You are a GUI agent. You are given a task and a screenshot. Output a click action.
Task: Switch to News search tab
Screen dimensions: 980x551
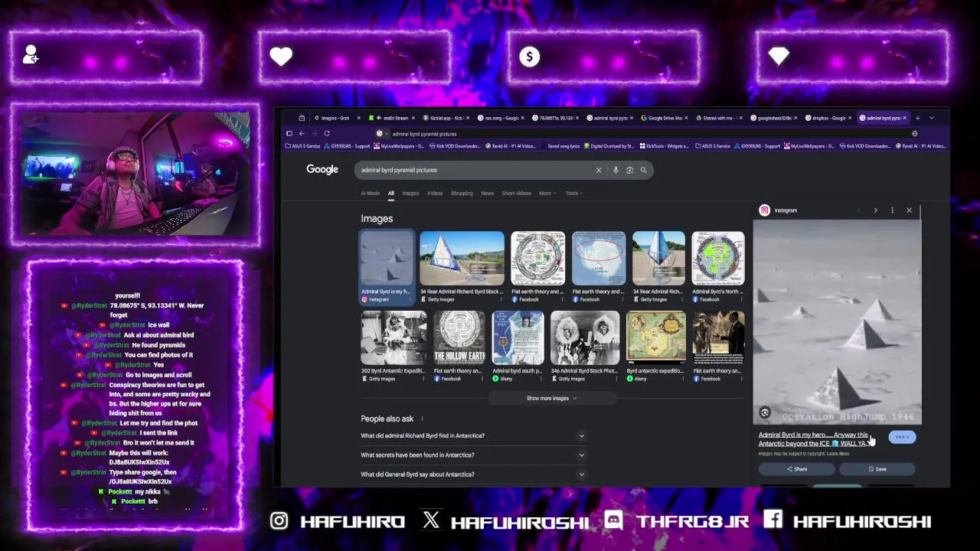coord(487,193)
